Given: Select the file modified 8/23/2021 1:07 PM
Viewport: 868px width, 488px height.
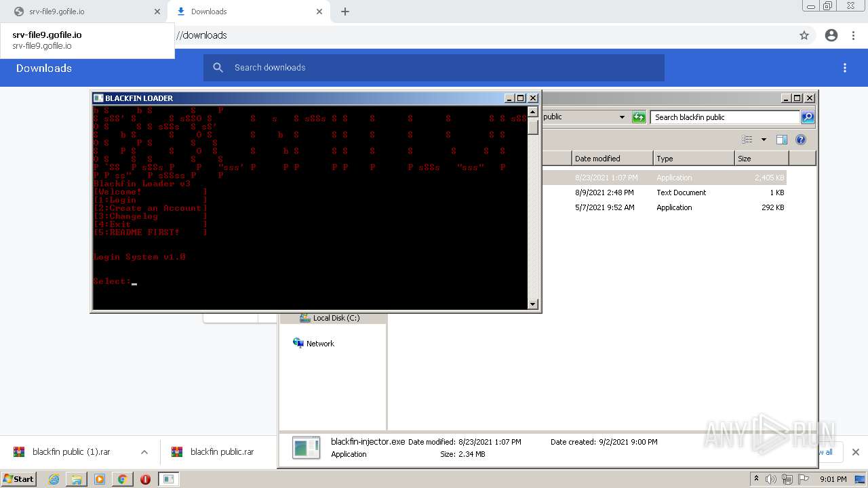Looking at the screenshot, I should [665, 178].
